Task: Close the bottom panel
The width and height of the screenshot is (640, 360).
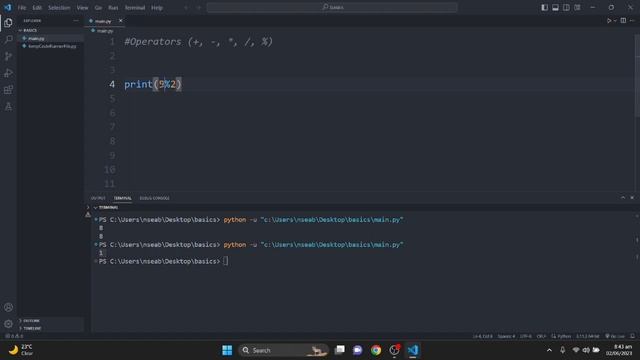Action: coord(632,198)
